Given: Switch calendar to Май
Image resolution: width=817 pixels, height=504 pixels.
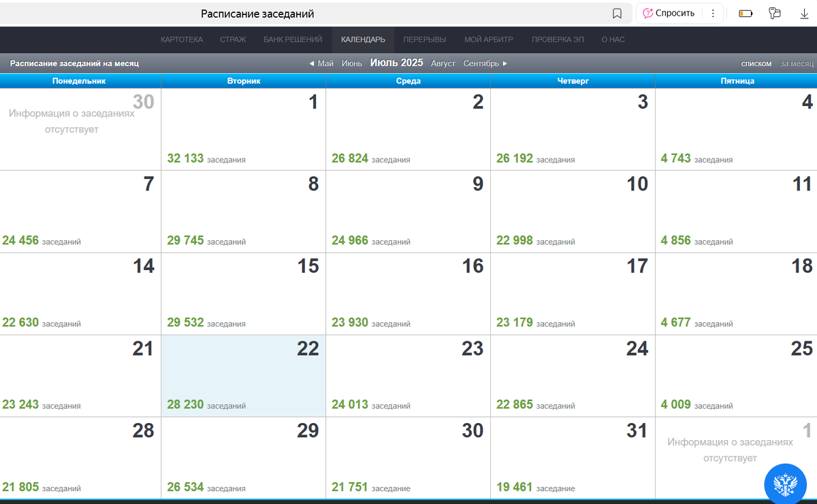Looking at the screenshot, I should (x=325, y=63).
